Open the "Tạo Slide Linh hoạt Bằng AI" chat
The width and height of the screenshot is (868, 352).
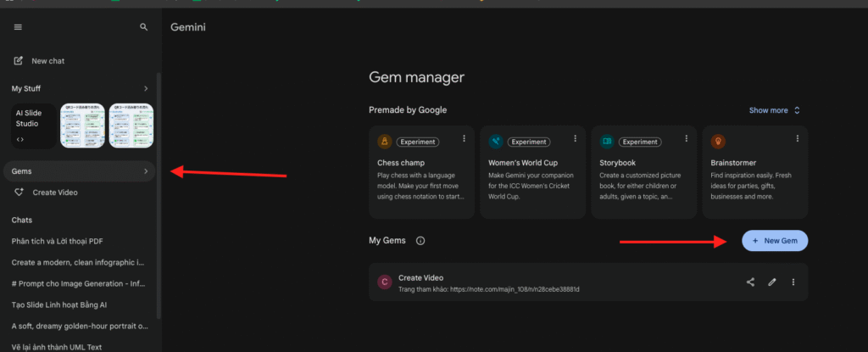coord(58,304)
